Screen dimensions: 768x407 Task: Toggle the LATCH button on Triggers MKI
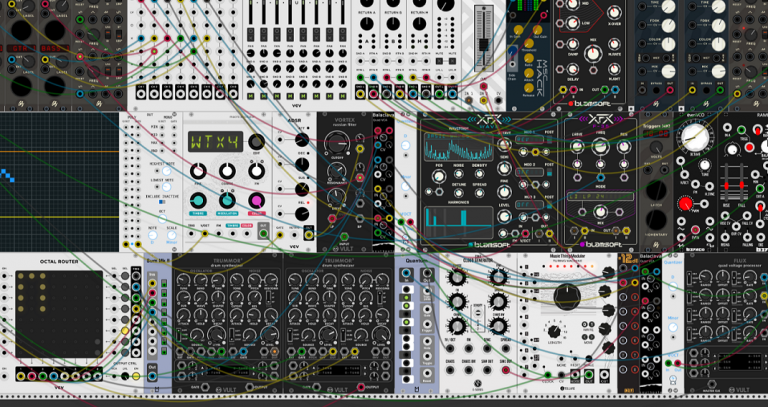pos(656,191)
